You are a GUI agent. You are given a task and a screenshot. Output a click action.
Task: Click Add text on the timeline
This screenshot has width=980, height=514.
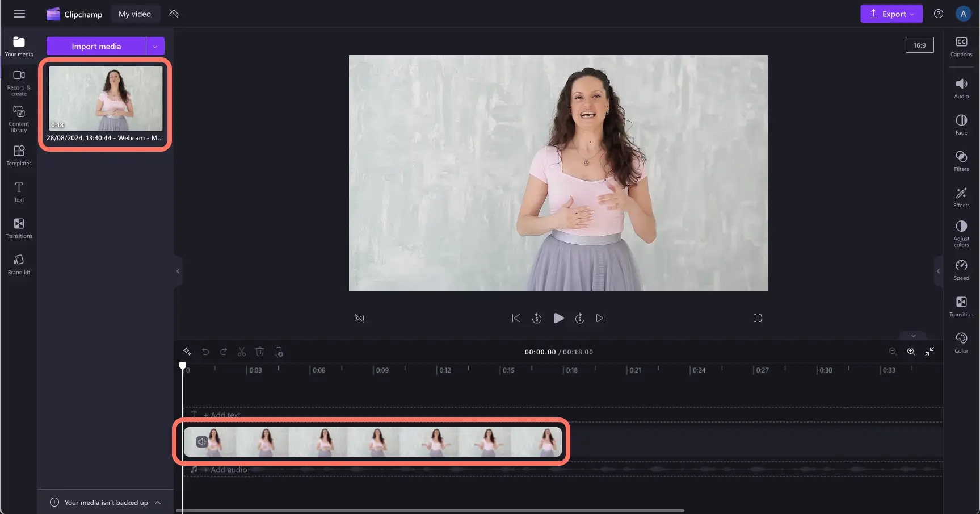click(x=222, y=415)
